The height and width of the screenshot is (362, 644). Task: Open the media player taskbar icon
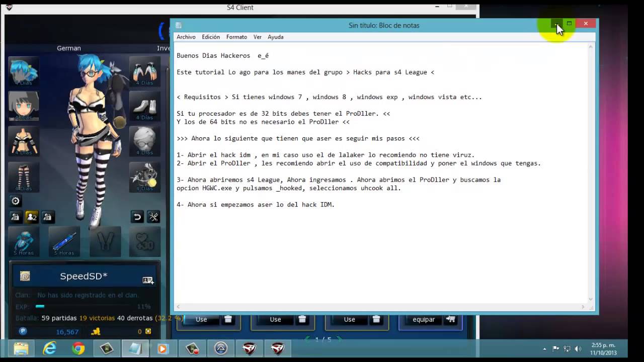(163, 348)
